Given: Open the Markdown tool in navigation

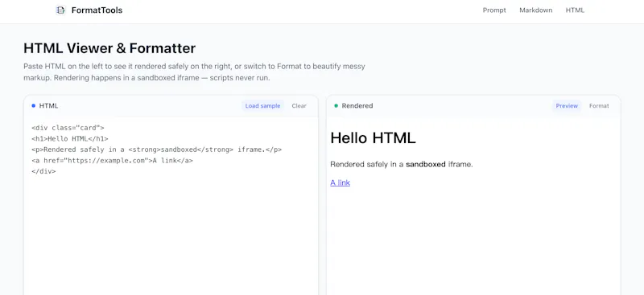Looking at the screenshot, I should pyautogui.click(x=535, y=10).
